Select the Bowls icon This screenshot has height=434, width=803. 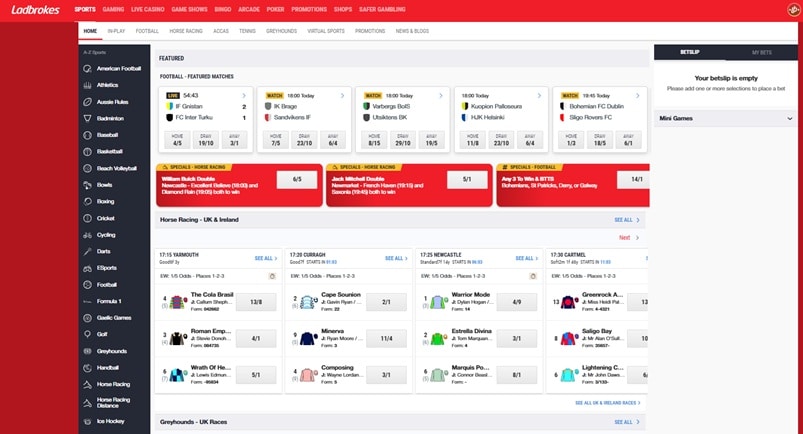tap(88, 185)
